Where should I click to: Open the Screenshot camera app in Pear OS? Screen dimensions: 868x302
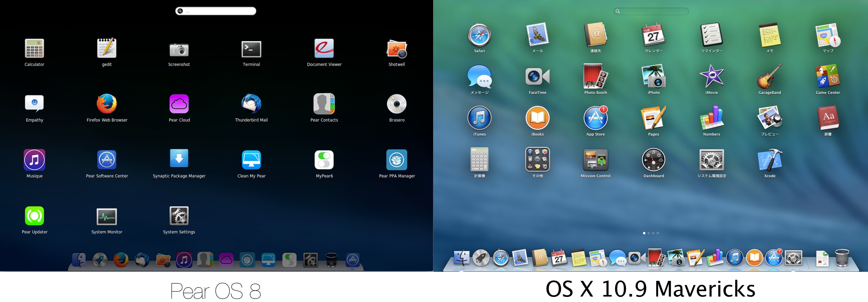179,50
